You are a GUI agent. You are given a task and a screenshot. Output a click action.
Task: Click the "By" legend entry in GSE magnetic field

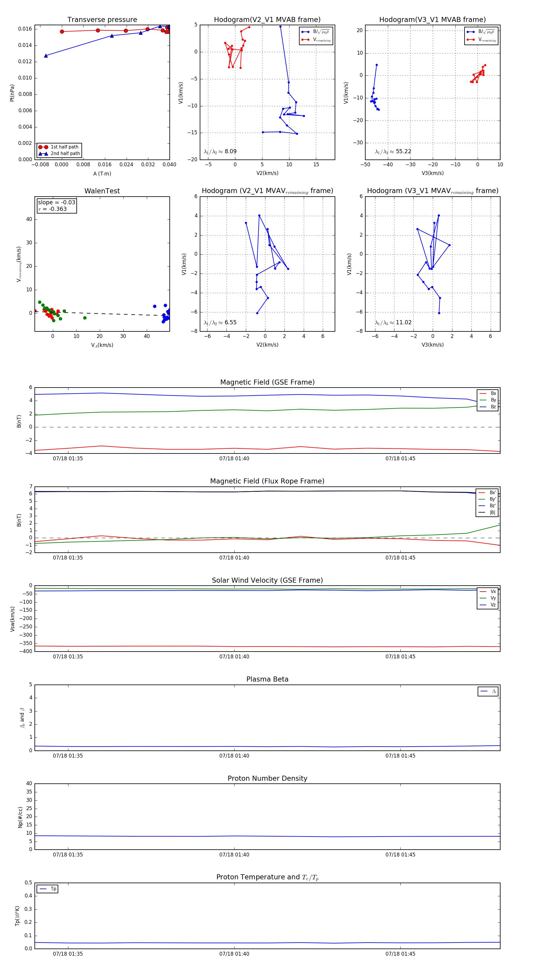(x=488, y=400)
